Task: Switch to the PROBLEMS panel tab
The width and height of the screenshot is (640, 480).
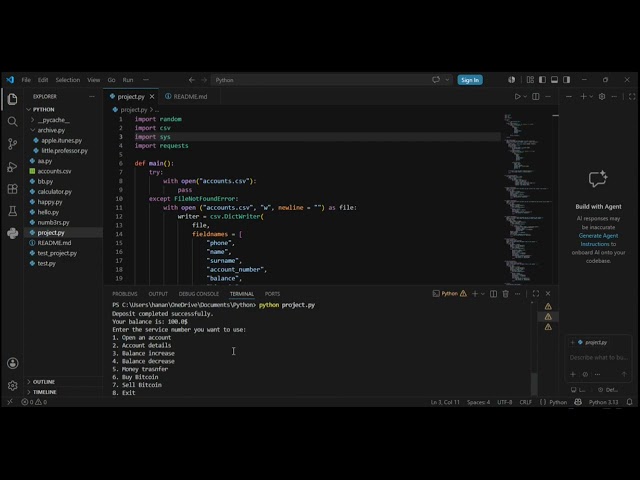Action: (x=125, y=294)
